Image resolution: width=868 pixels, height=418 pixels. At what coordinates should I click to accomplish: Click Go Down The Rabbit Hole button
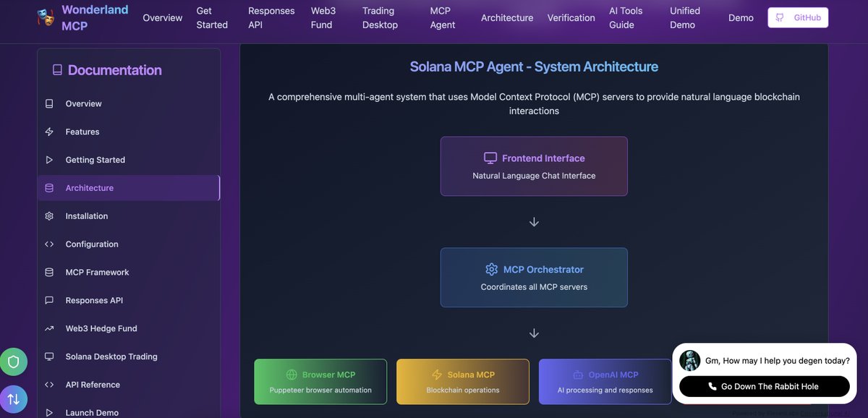click(765, 387)
